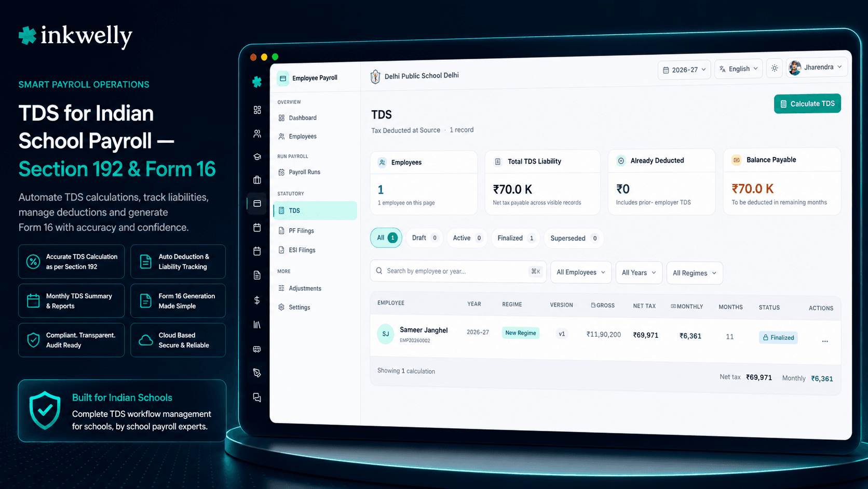Click the v1 version badge
Viewport: 868px width, 489px height.
coord(562,334)
